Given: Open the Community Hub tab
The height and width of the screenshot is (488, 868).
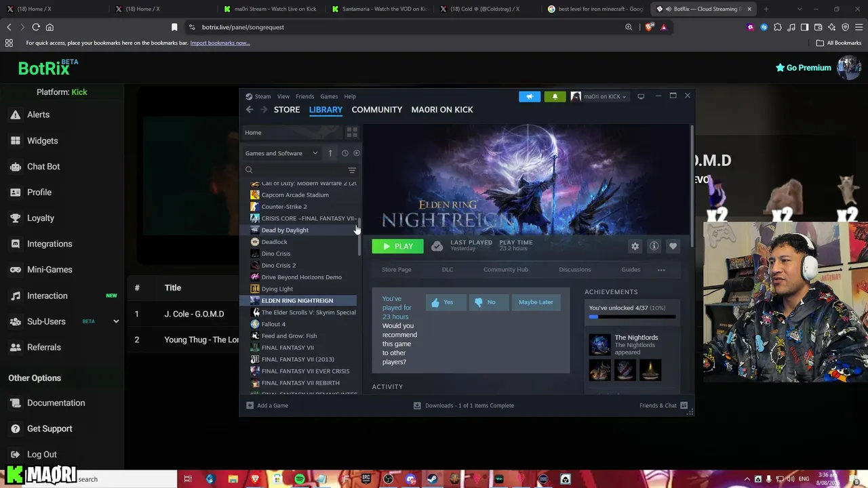Looking at the screenshot, I should coord(506,270).
